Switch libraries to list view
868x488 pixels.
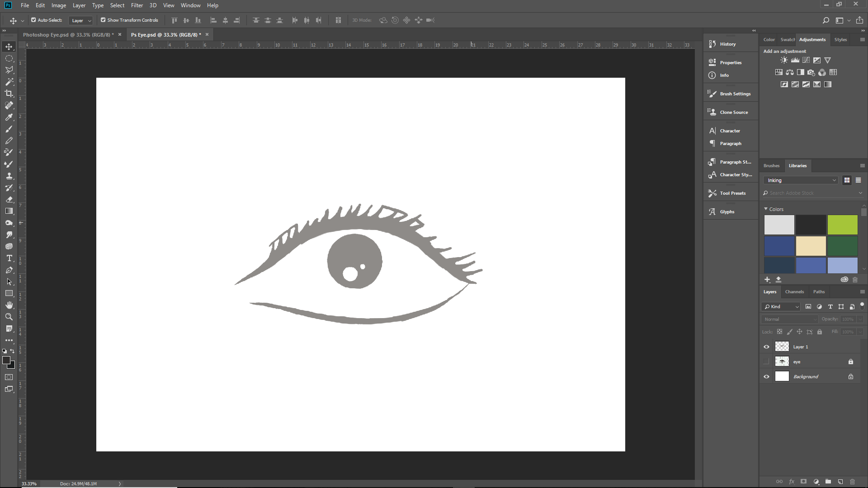(858, 180)
